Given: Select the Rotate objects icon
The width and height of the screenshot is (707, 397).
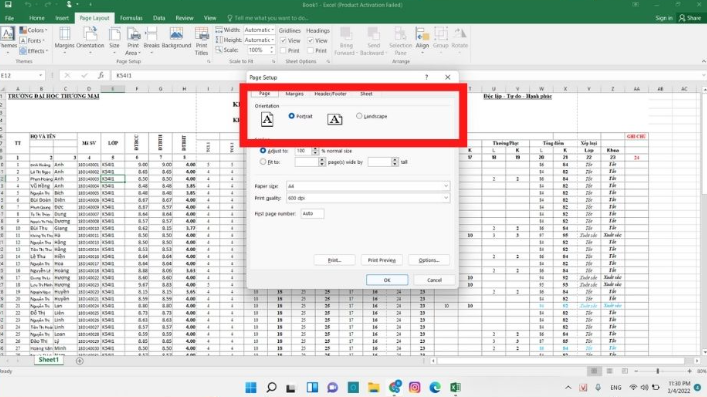Looking at the screenshot, I should 459,34.
